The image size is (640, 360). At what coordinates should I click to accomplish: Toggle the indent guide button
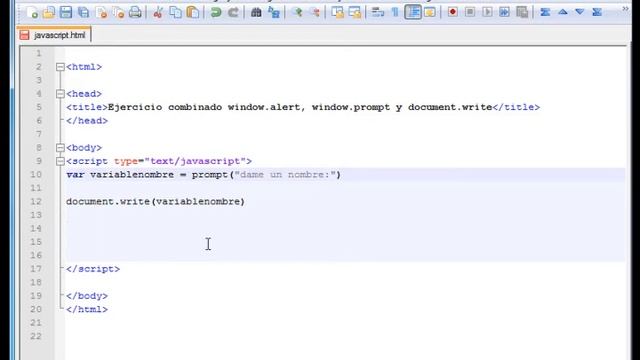tap(413, 13)
